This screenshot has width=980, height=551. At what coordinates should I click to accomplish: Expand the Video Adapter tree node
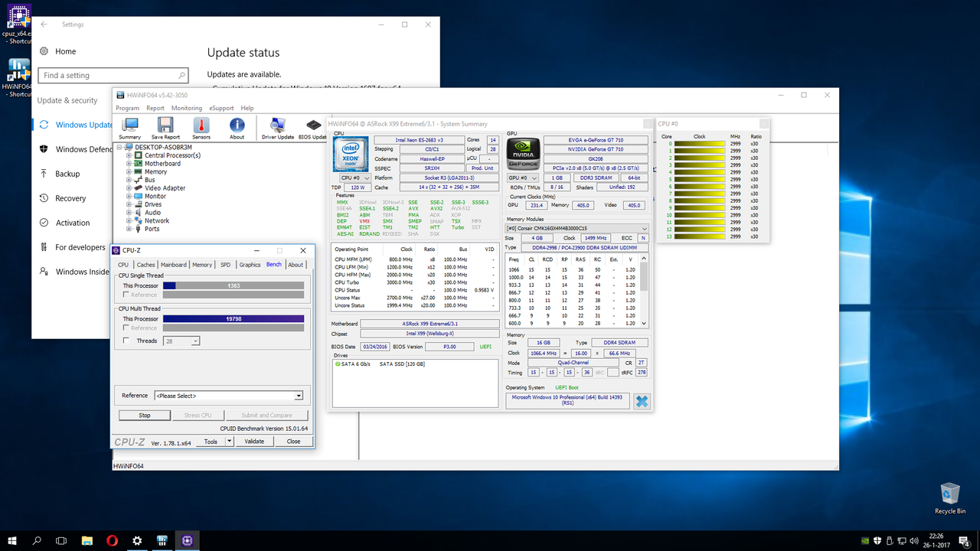[x=129, y=188]
